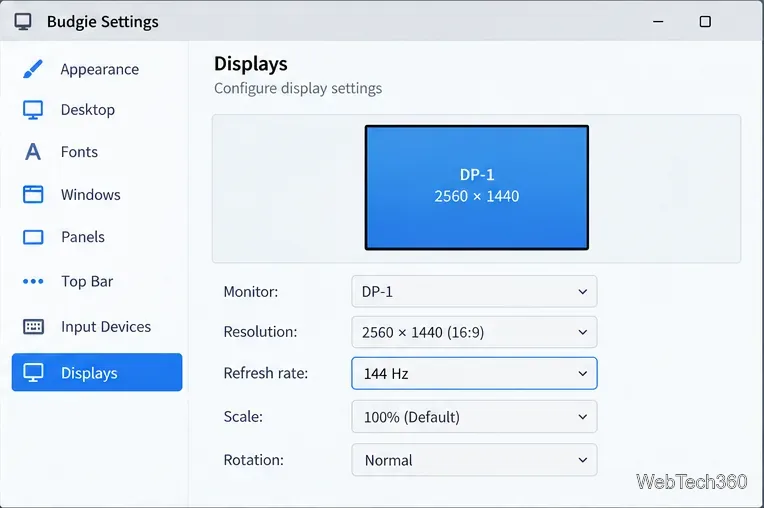Maximize the Budgie Settings window
This screenshot has height=508, width=764.
click(705, 21)
